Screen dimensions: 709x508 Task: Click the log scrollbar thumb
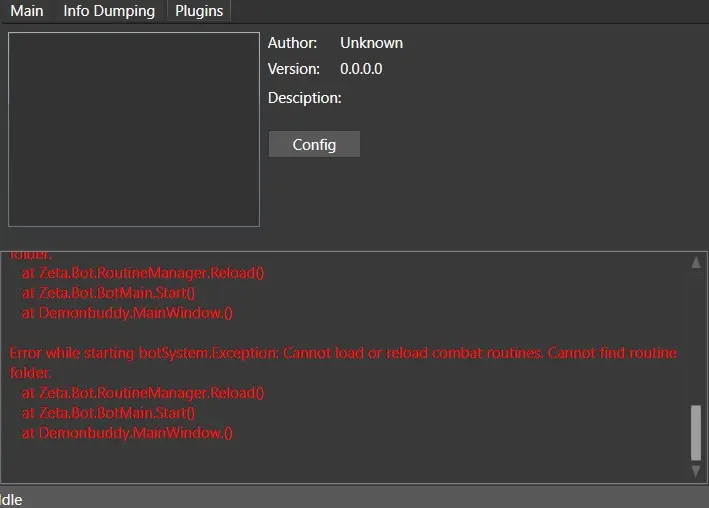click(x=696, y=432)
